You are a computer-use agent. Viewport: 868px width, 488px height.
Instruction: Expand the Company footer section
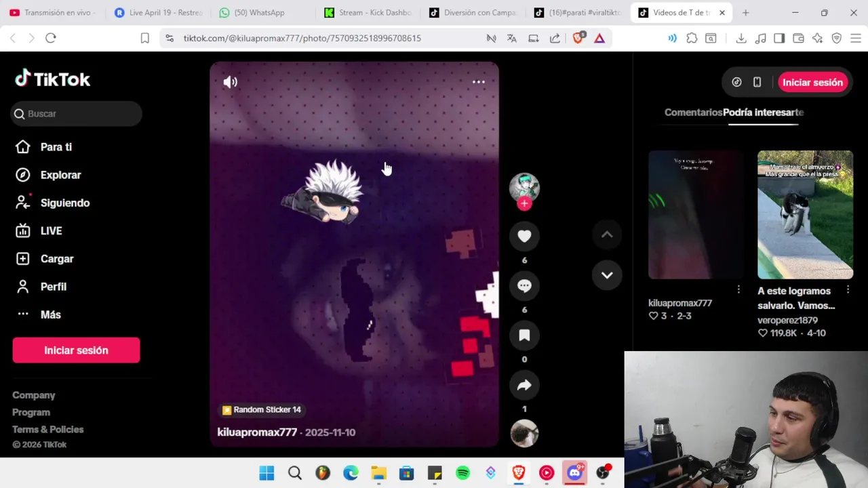pos(34,395)
